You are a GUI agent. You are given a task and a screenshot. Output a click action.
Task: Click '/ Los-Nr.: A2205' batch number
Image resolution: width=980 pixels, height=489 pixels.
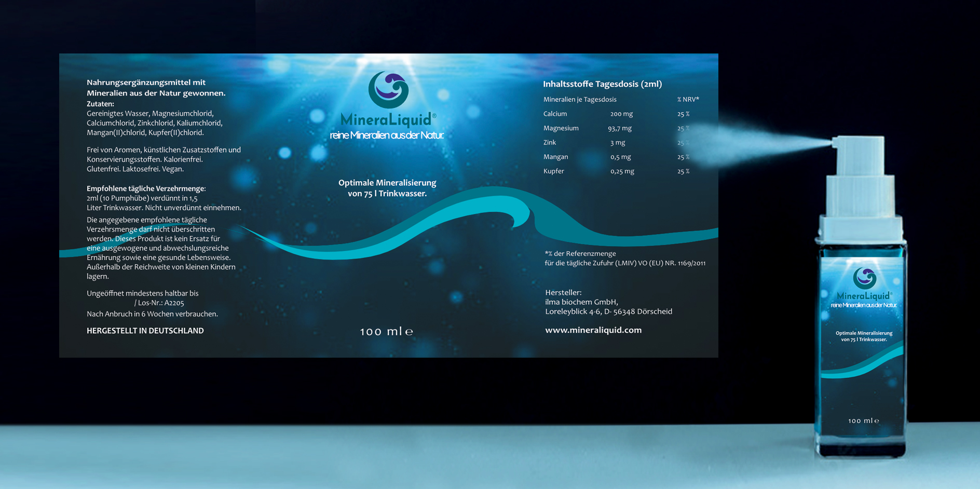[x=159, y=303]
